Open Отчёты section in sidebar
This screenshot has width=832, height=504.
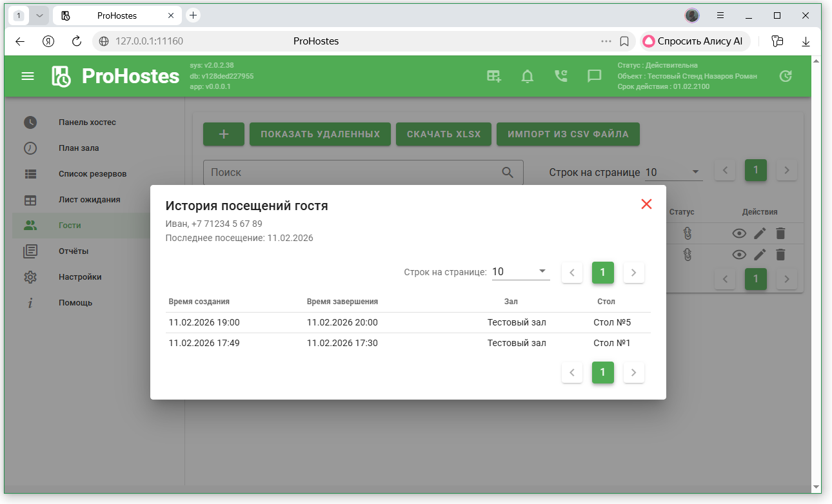(x=74, y=251)
